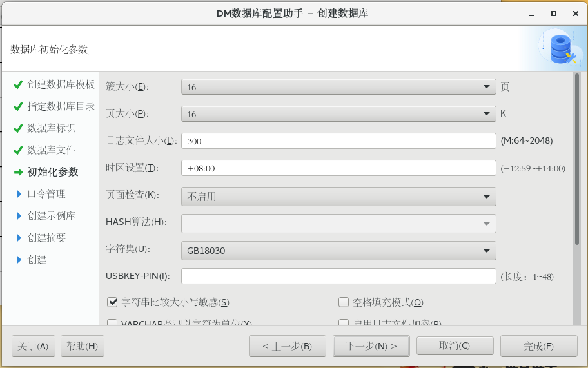Click the 日志文件大小(L) label
The width and height of the screenshot is (588, 368).
click(x=141, y=140)
